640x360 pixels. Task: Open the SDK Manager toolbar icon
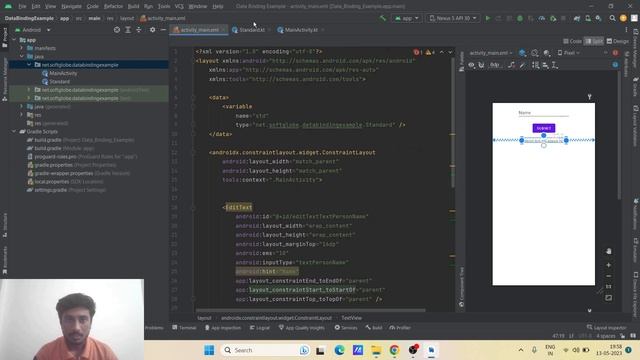(598, 18)
